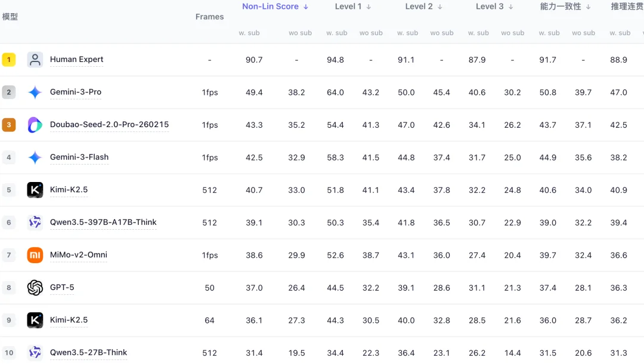Open the Doubao-Seed-2.0-Pro-260215 model link

click(109, 125)
